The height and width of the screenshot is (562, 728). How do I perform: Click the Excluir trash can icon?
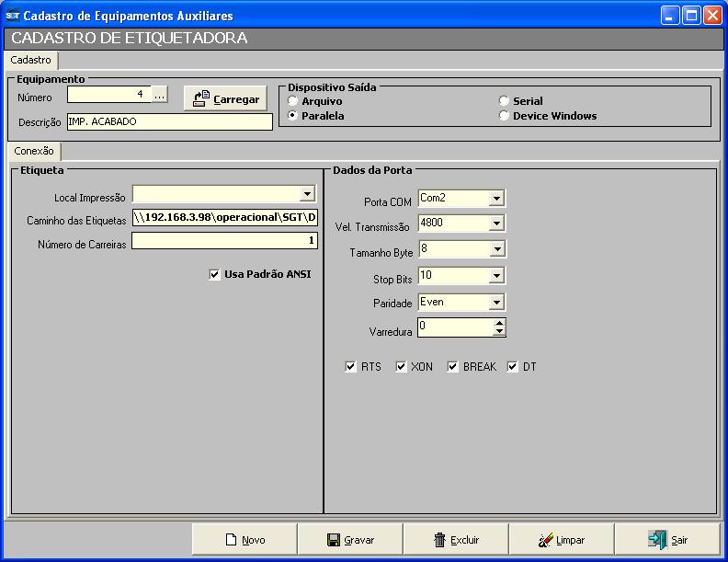click(x=440, y=540)
